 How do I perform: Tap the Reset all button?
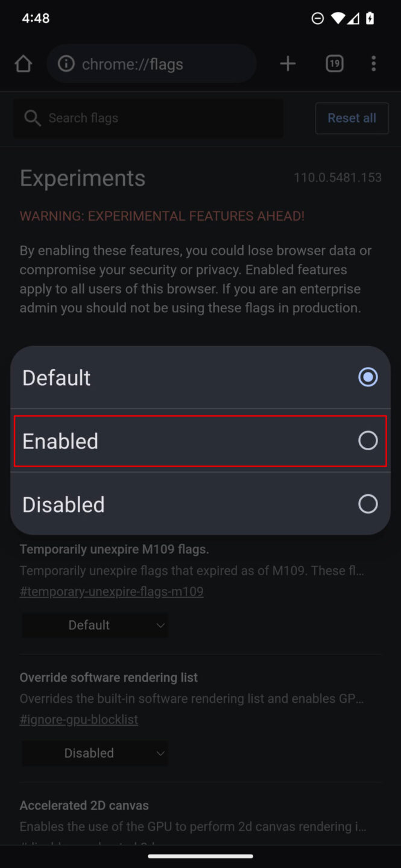pos(352,118)
